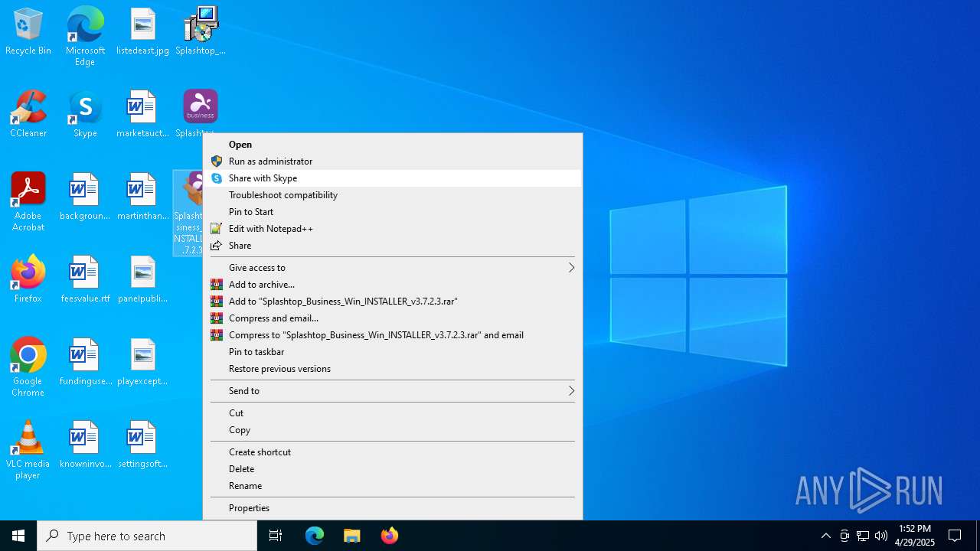Choose Cut from the context menu
The height and width of the screenshot is (551, 980).
(x=393, y=413)
